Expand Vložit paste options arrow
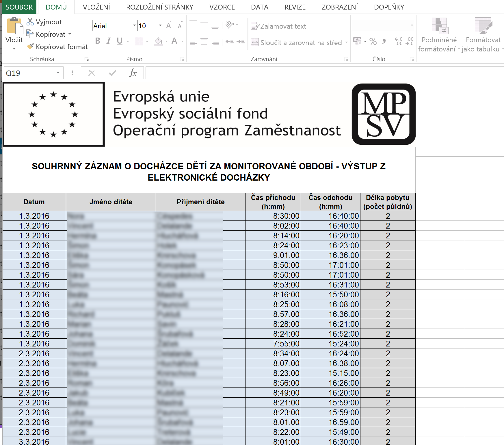Viewport: 504px width, 445px height. 14,48
